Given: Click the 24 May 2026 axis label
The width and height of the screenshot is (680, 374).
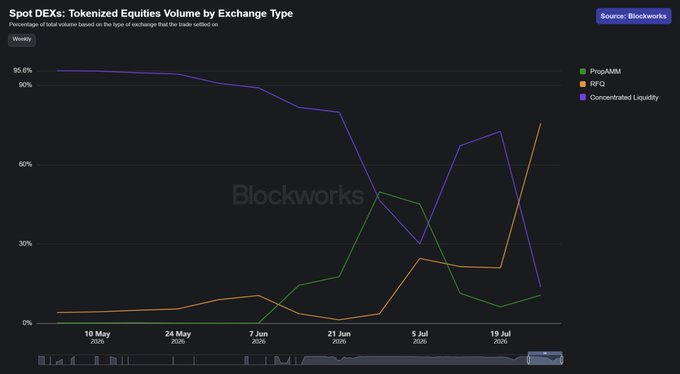Looking at the screenshot, I should point(178,337).
